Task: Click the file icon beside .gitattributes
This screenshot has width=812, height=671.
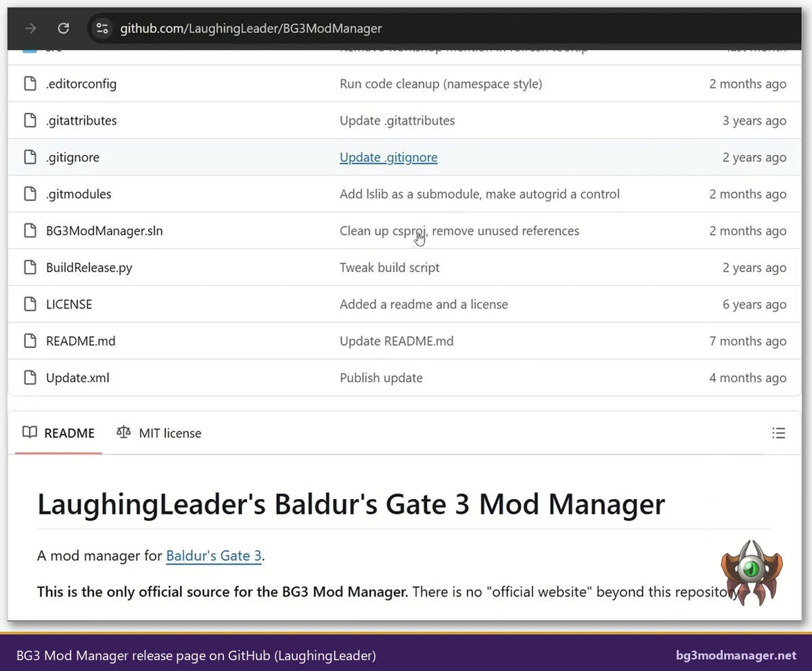Action: tap(30, 121)
